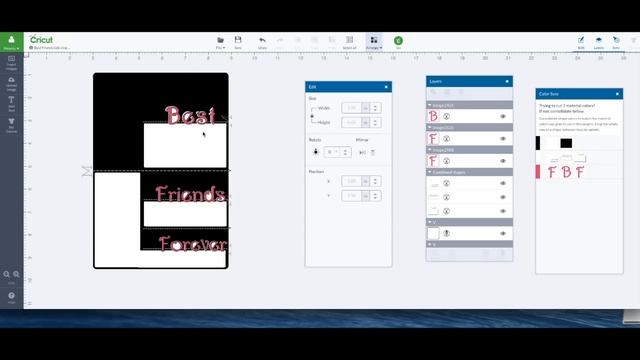640x360 pixels.
Task: Open the Help button
Action: pos(11,297)
